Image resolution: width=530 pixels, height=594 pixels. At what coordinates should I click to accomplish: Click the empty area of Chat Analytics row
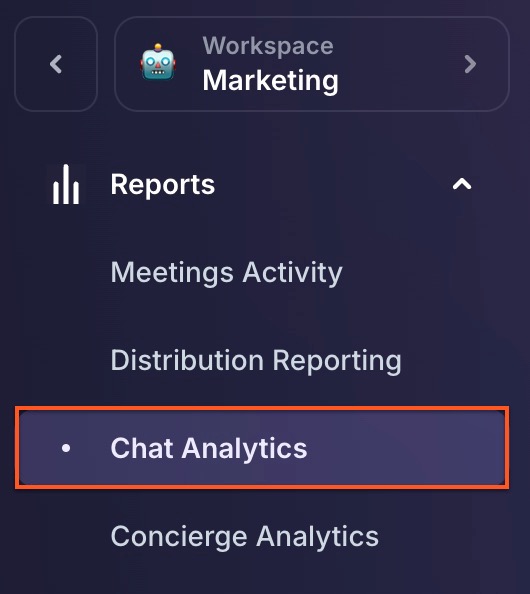(405, 448)
